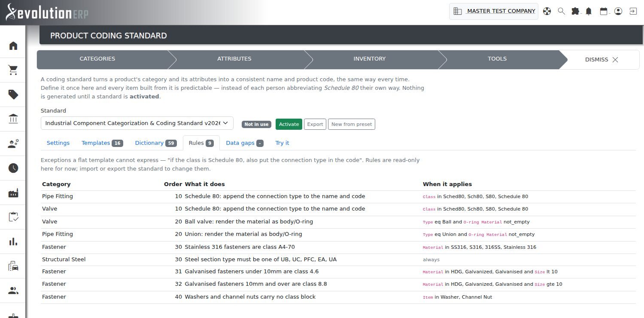Open the Standard selection dropdown
This screenshot has width=644, height=318.
137,123
